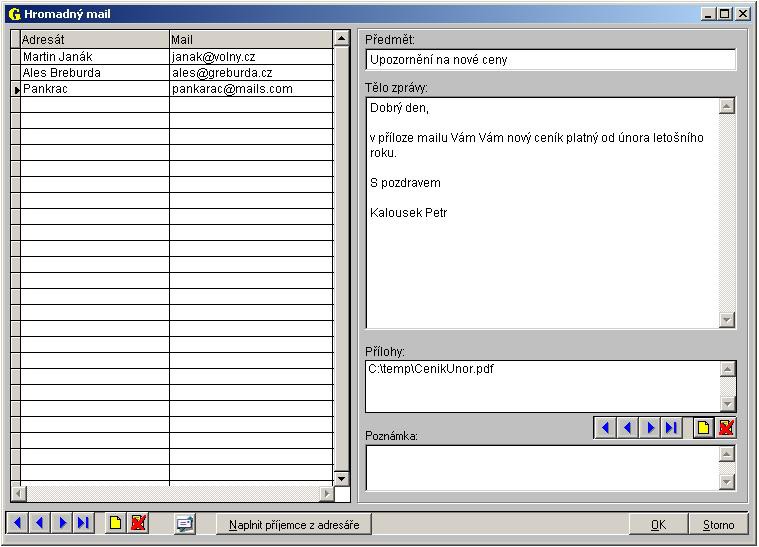Viewport: 759px width, 547px height.
Task: Click the Hromadný mail window title icon
Action: (15, 14)
